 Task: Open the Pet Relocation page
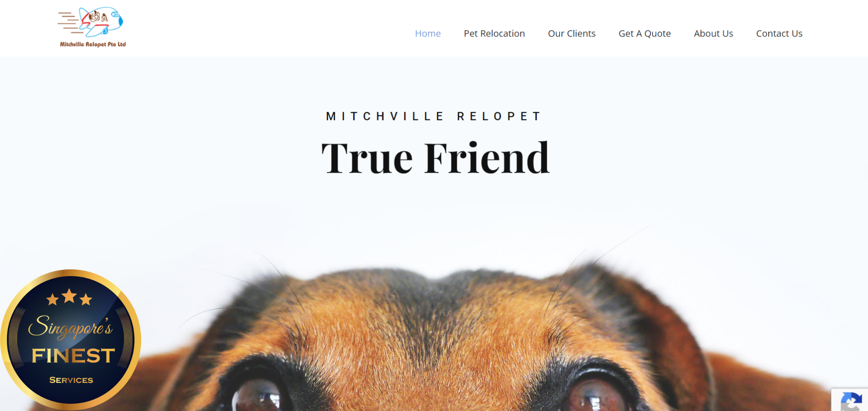(x=494, y=33)
